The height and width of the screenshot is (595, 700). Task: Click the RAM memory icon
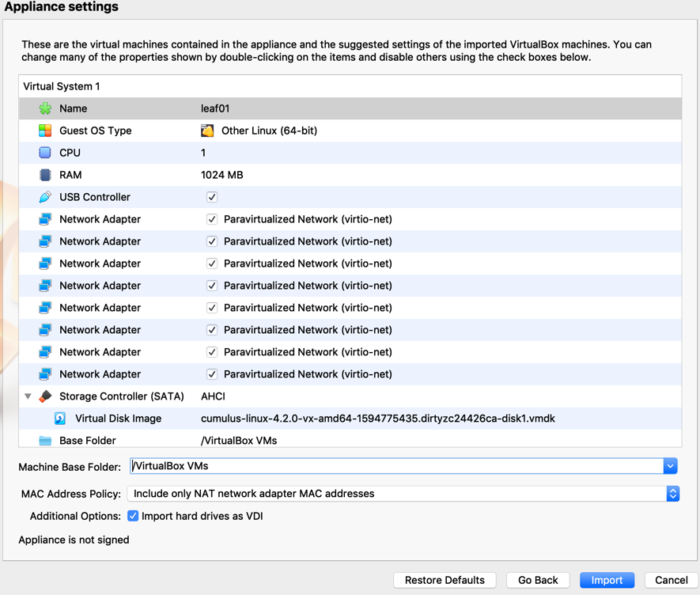tap(45, 175)
